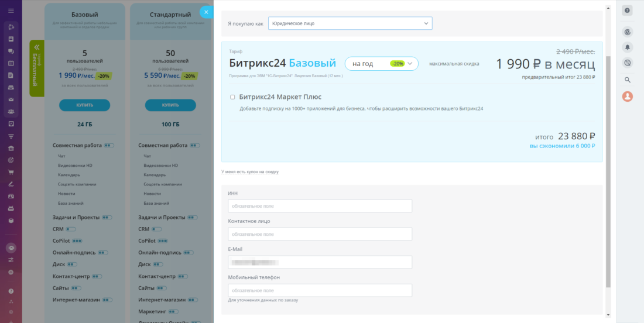This screenshot has height=323, width=644.
Task: Click the magnifier search icon
Action: tap(627, 80)
